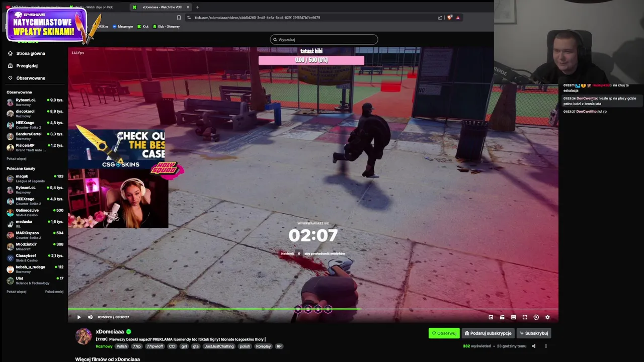644x362 pixels.
Task: Select the CCI tag
Action: click(172, 346)
